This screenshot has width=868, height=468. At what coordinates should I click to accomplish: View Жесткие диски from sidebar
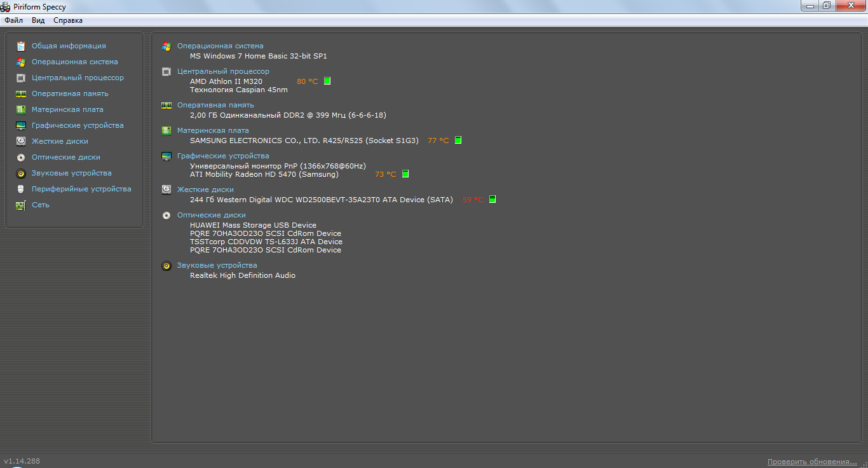point(60,141)
